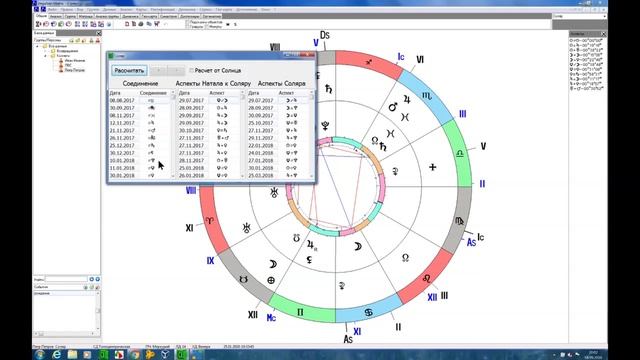Click the scroll-down arrow of the Соединение list
The image size is (640, 360).
tap(173, 176)
